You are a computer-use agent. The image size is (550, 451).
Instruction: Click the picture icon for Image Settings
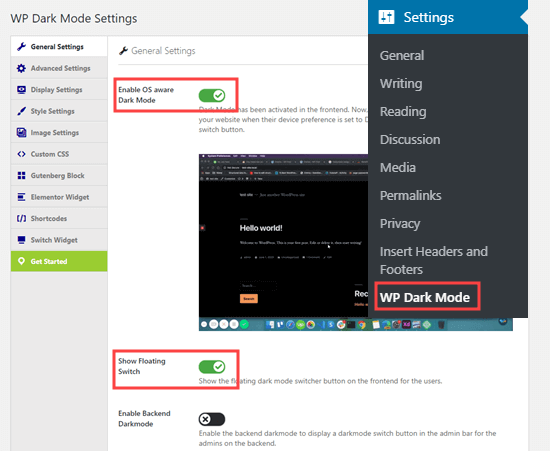pyautogui.click(x=21, y=133)
